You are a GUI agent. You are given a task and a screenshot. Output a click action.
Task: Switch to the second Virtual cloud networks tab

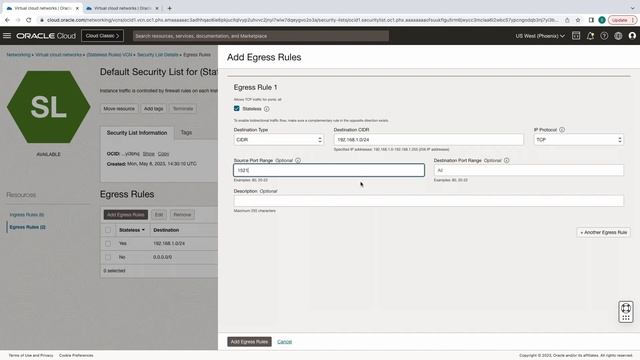tap(122, 8)
